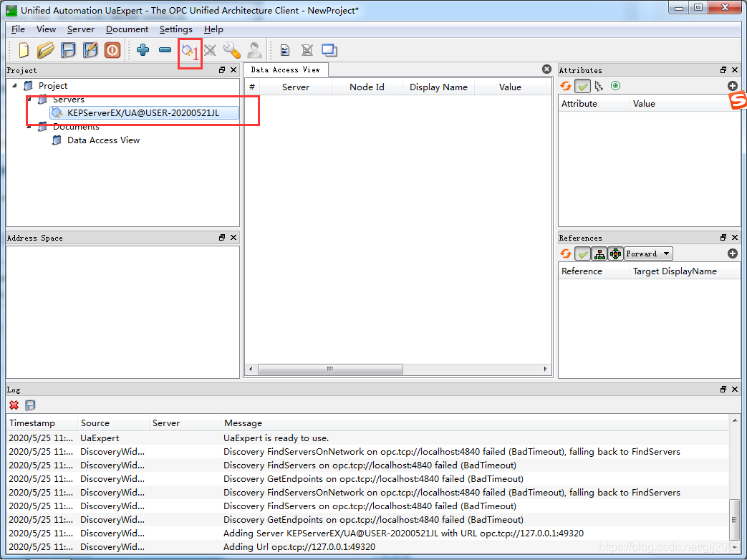Click the right arrow of horizontal scrollbar

click(x=546, y=369)
